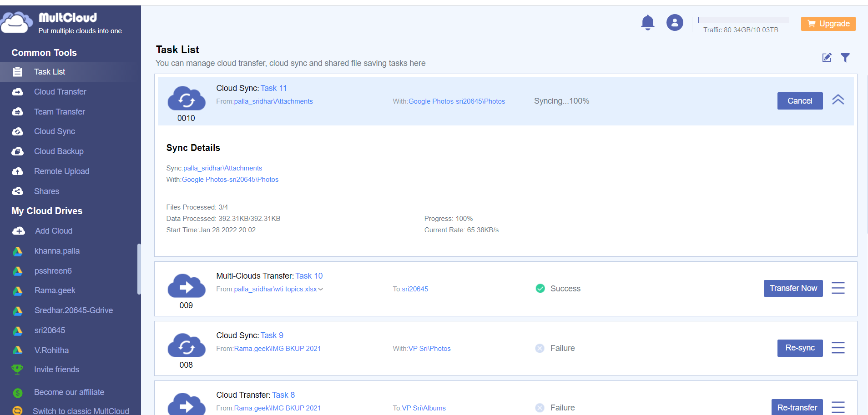This screenshot has width=868, height=415.
Task: Click the Task List clipboard icon in sidebar
Action: [x=17, y=72]
